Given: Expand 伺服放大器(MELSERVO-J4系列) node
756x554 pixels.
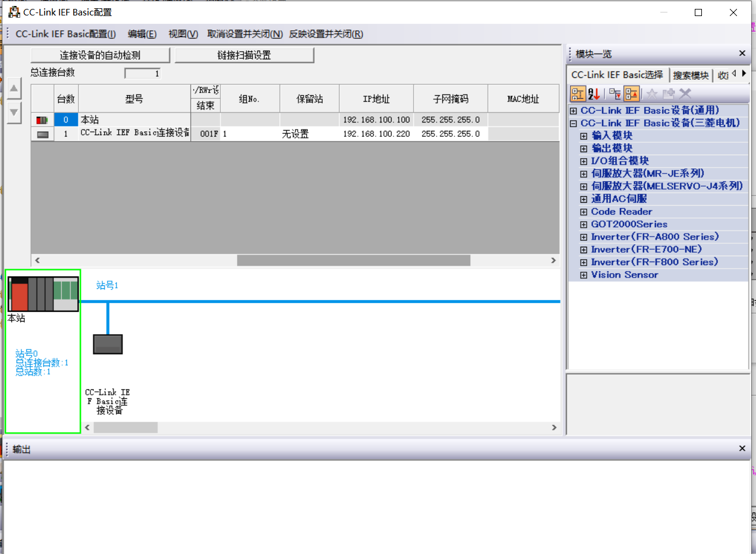Looking at the screenshot, I should [x=584, y=187].
